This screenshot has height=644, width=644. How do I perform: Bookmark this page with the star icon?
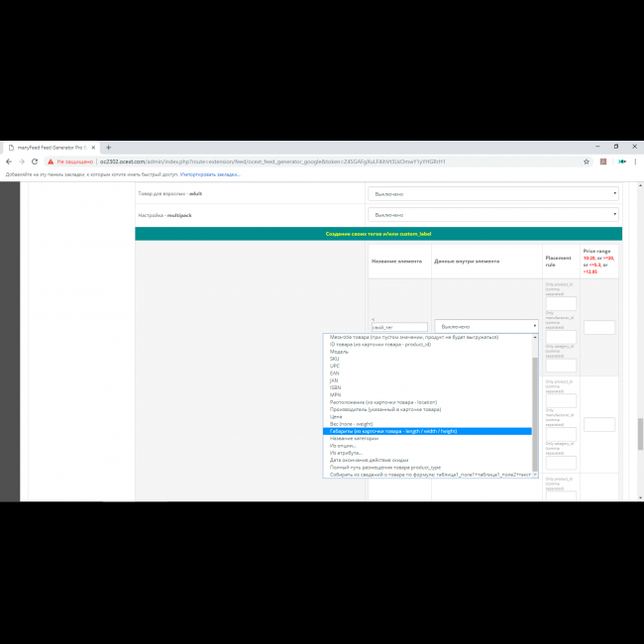587,161
